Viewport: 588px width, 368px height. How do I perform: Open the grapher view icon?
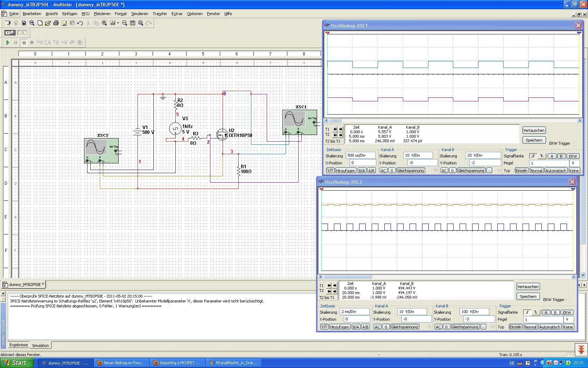[x=113, y=23]
